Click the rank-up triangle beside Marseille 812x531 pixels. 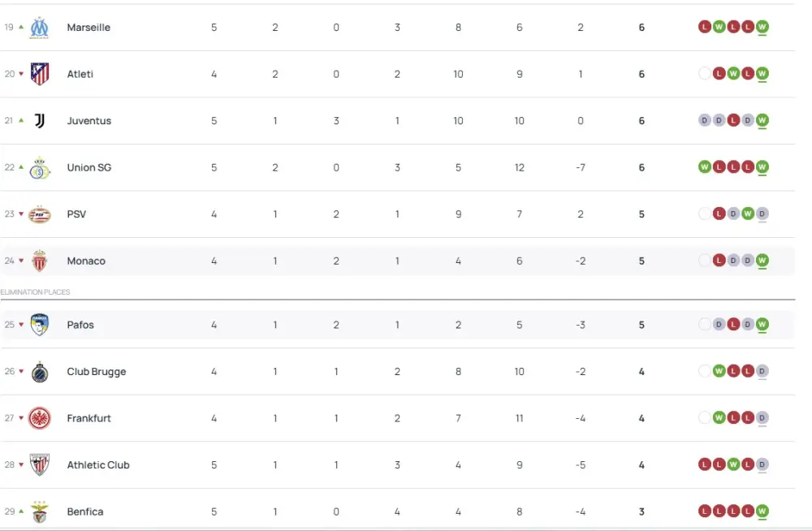point(20,26)
